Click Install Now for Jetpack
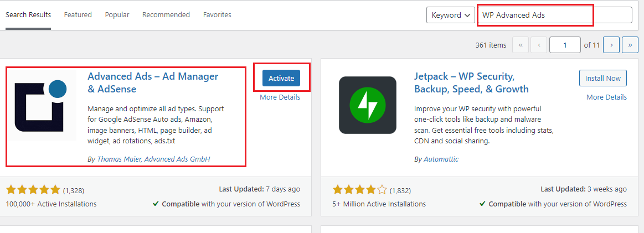 coord(603,78)
